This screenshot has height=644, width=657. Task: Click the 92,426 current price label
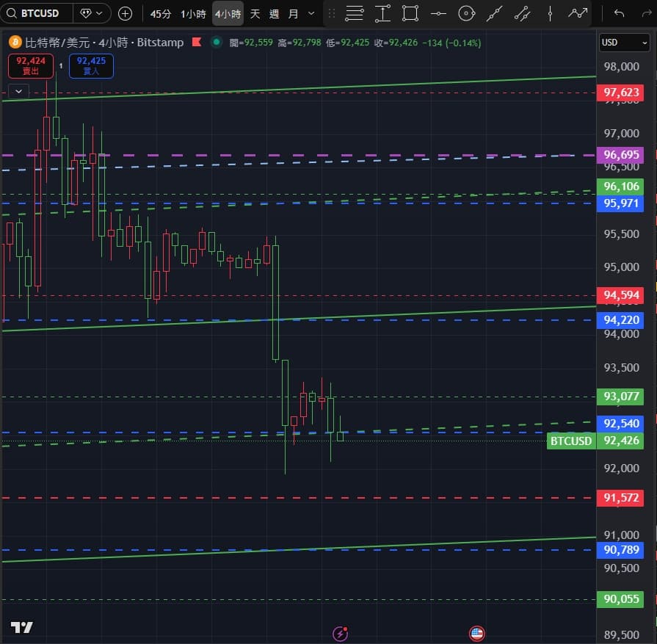point(620,441)
